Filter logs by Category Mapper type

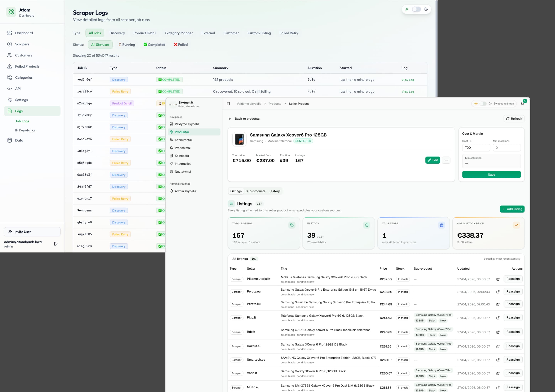(179, 33)
